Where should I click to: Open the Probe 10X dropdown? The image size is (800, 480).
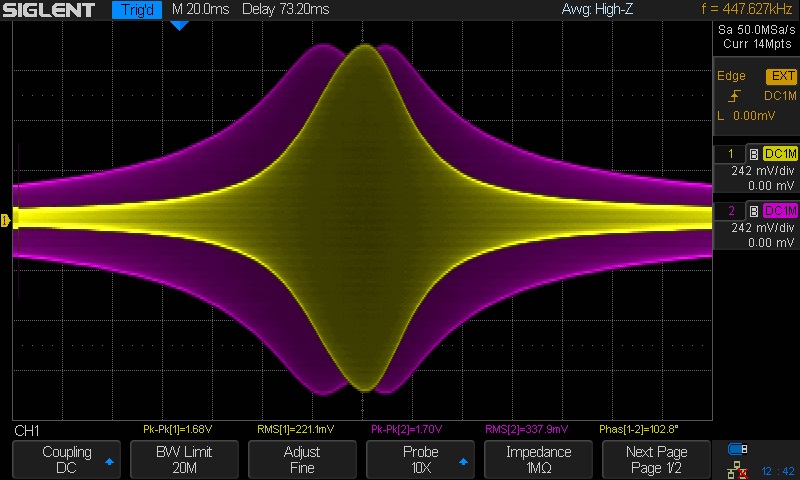420,460
